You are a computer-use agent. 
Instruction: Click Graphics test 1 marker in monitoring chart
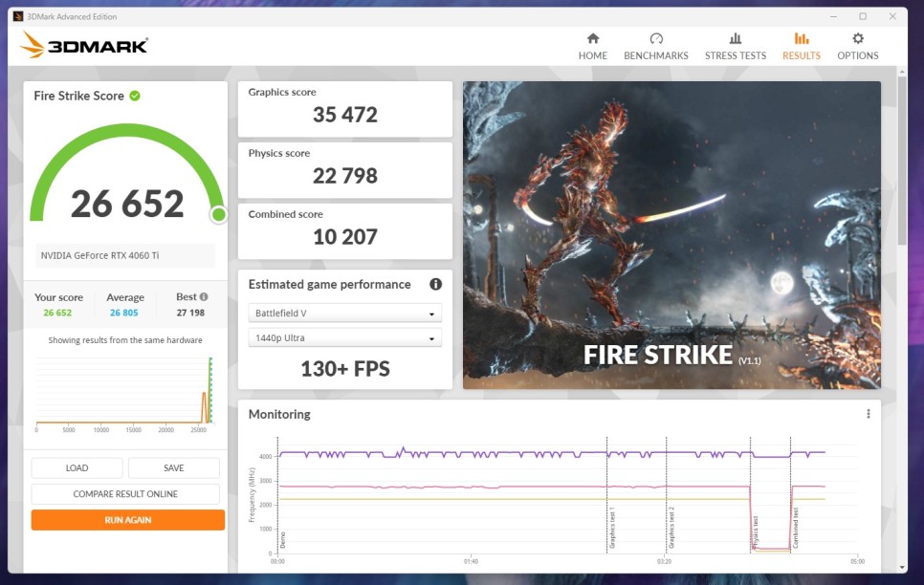611,528
